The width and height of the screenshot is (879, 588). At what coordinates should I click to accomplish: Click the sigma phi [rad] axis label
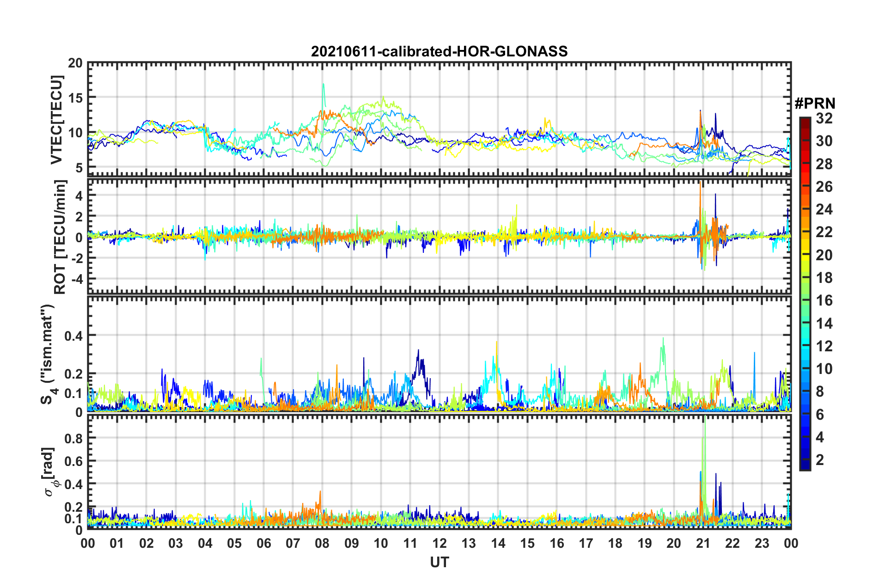point(50,472)
